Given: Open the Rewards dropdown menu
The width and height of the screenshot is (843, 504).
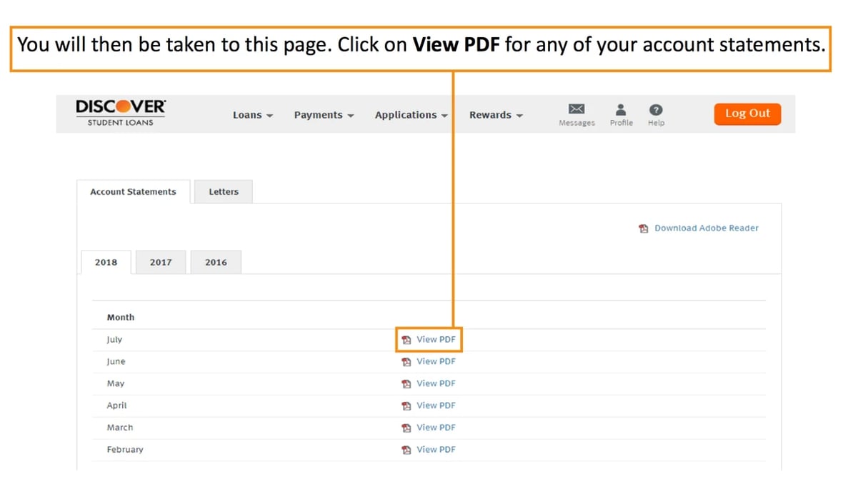Looking at the screenshot, I should pos(496,115).
